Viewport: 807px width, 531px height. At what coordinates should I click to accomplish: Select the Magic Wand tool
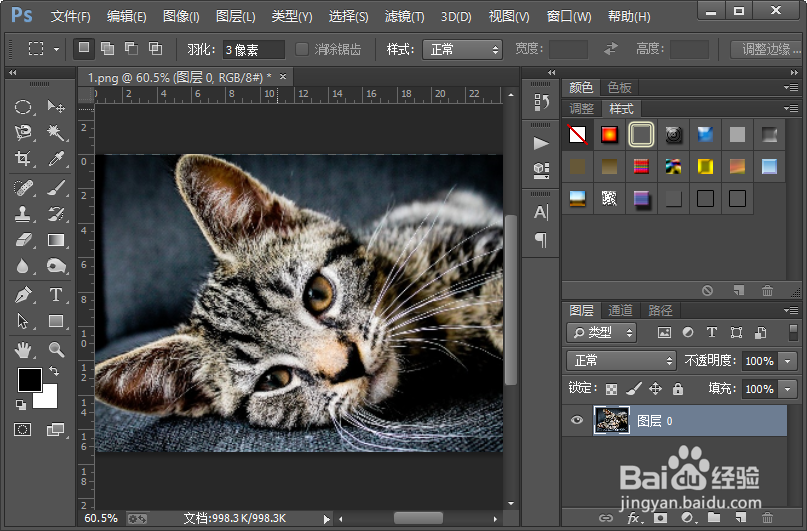[56, 133]
